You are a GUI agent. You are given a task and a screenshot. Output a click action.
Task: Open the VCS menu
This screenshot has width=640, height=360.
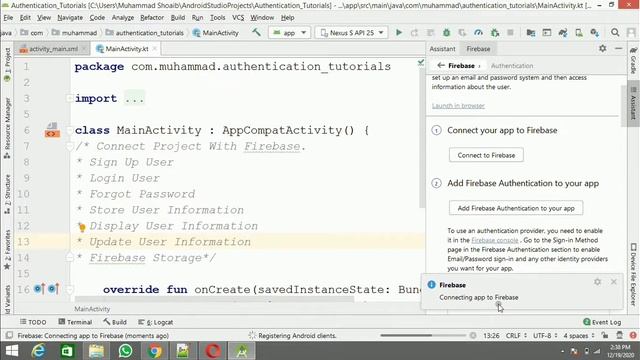coord(238,18)
